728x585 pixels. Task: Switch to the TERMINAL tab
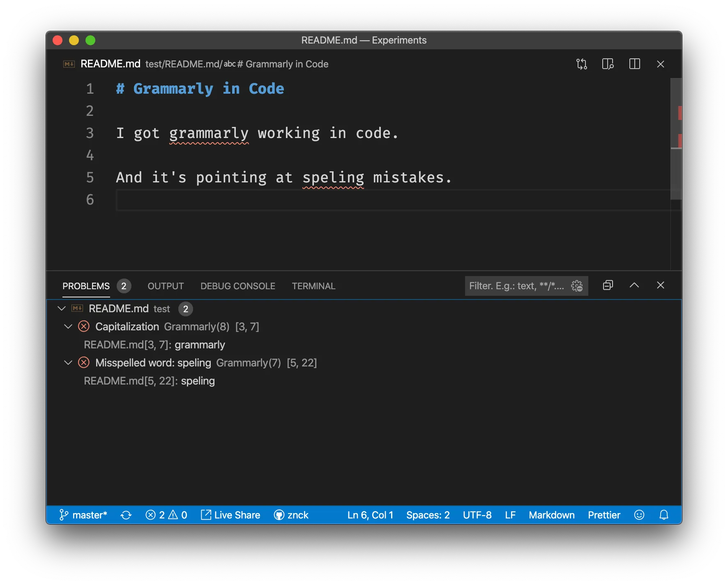pos(313,286)
